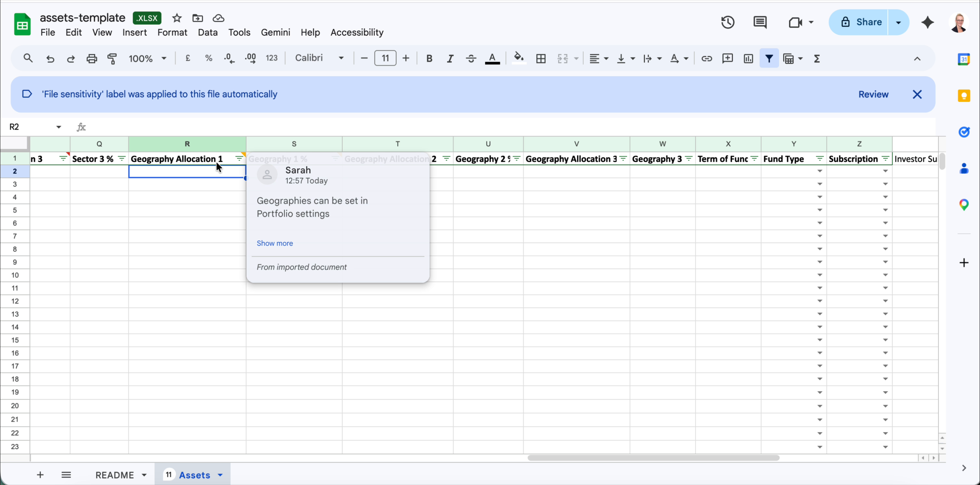Undo the last action
The image size is (980, 485).
(x=50, y=59)
